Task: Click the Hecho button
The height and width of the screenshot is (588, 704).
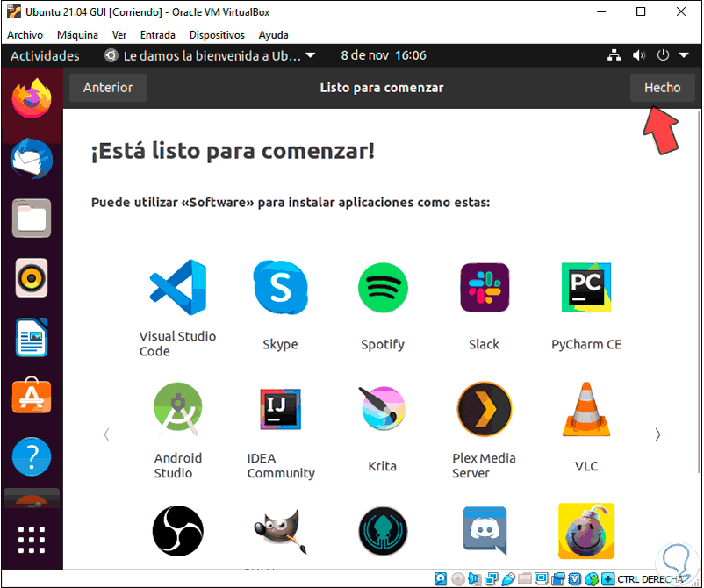Action: (662, 88)
